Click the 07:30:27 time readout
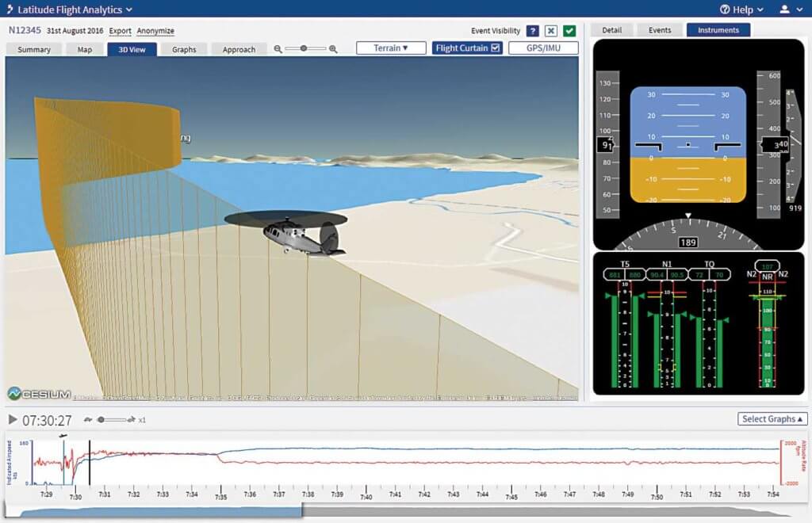This screenshot has height=523, width=812. coord(47,421)
